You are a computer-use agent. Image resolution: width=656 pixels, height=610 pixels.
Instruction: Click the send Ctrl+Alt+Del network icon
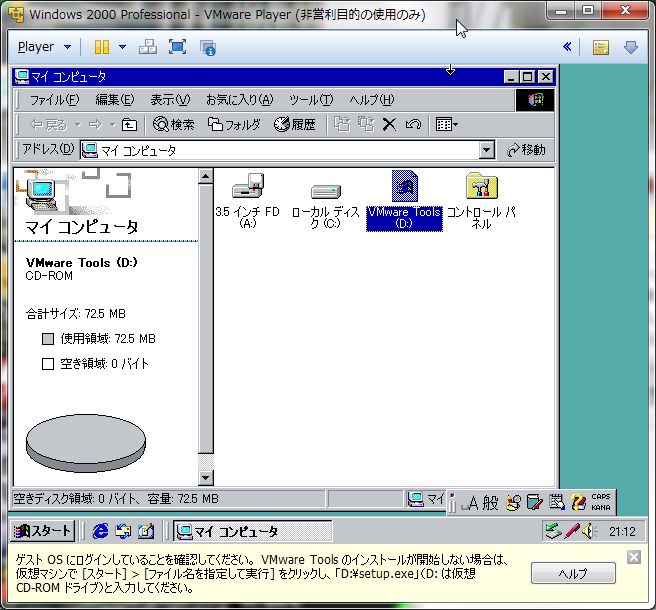pyautogui.click(x=148, y=47)
